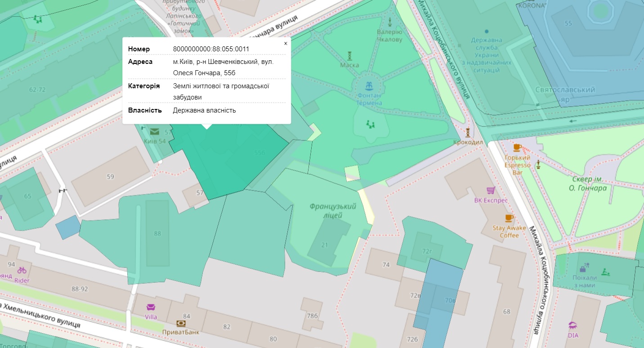Select the Villa furniture shop icon
Screen dimensions: 644x348
point(151,307)
